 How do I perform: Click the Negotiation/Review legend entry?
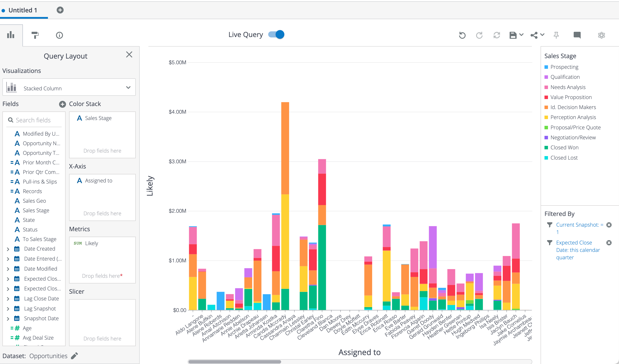pyautogui.click(x=570, y=137)
